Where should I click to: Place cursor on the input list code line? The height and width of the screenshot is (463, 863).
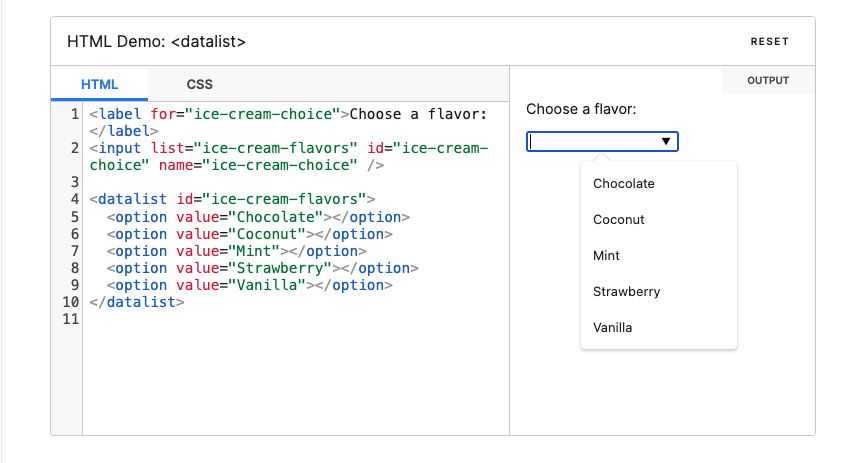pos(289,156)
